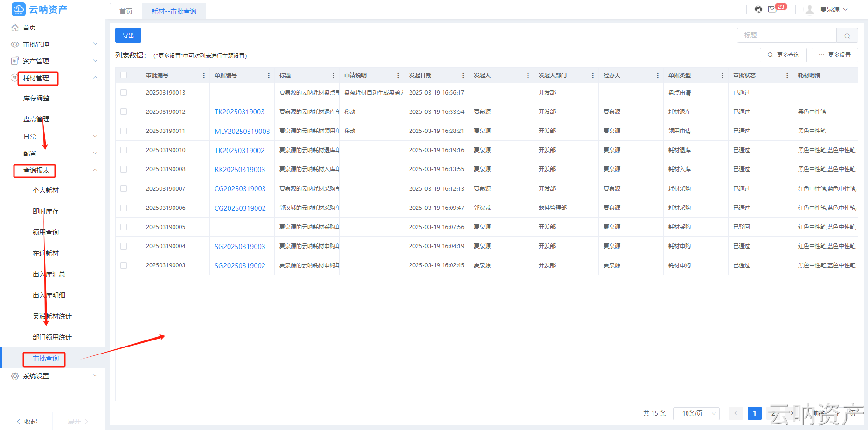
Task: Collapse the 耗材管理 menu
Action: (95, 77)
